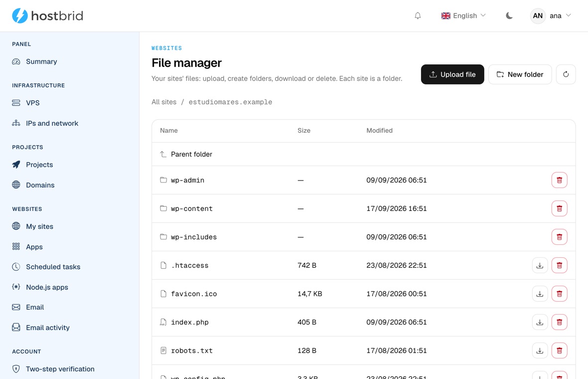Create a New folder
588x379 pixels.
point(520,74)
